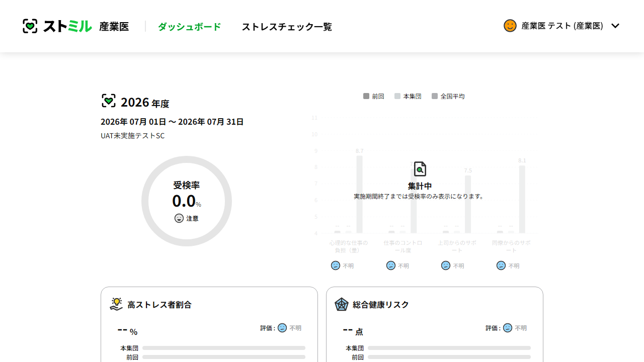Click the pentagon icon beside 総合健康リスク
Image resolution: width=644 pixels, height=362 pixels.
(x=342, y=304)
